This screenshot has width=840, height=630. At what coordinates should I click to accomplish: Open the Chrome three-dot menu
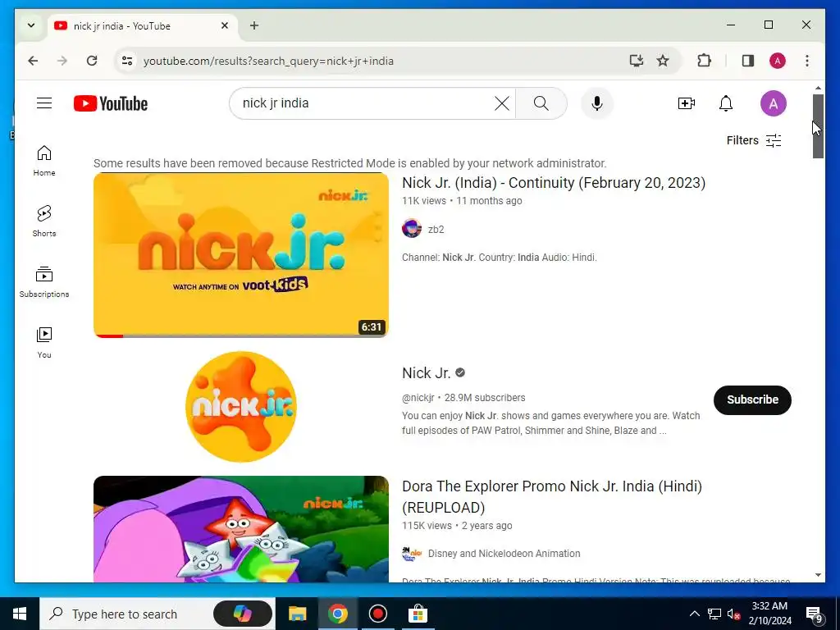[x=807, y=61]
